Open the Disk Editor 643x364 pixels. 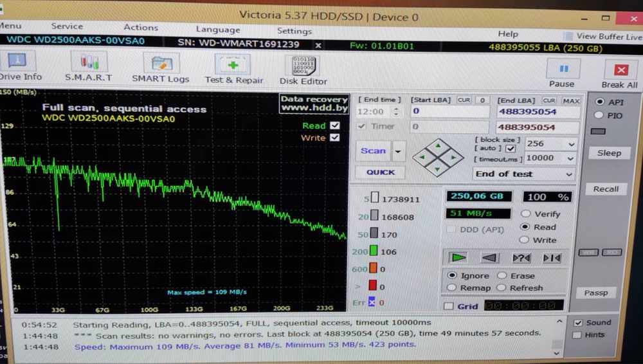click(303, 70)
